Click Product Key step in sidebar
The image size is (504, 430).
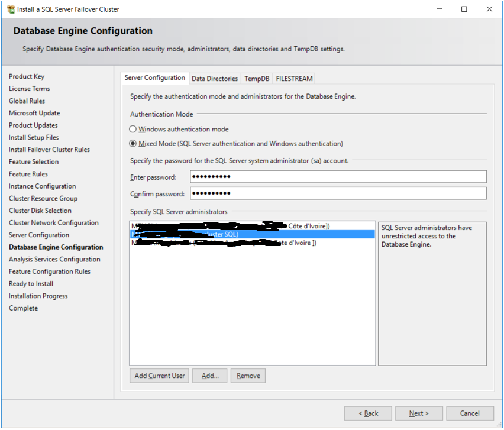pyautogui.click(x=27, y=77)
